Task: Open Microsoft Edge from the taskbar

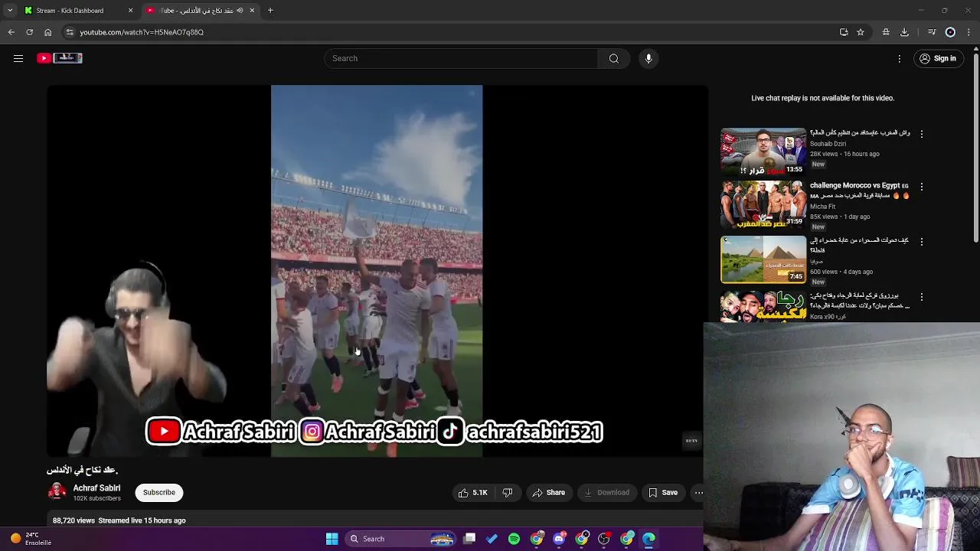Action: pos(648,539)
